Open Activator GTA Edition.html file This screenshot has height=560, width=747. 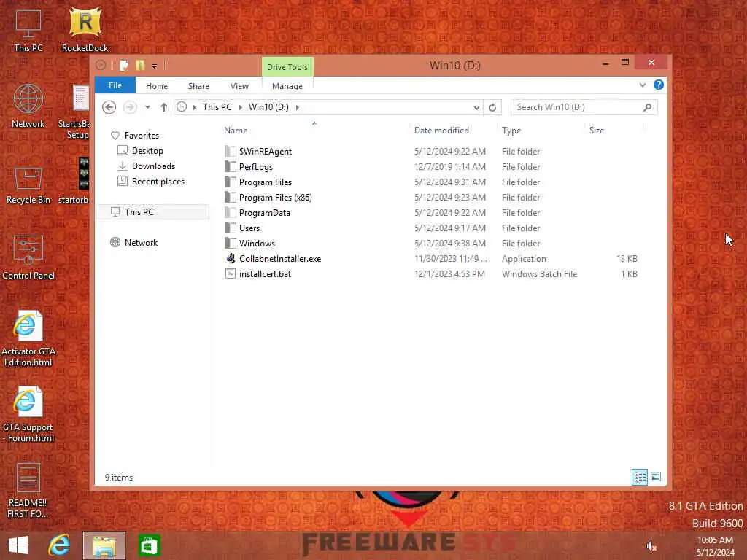tap(28, 338)
